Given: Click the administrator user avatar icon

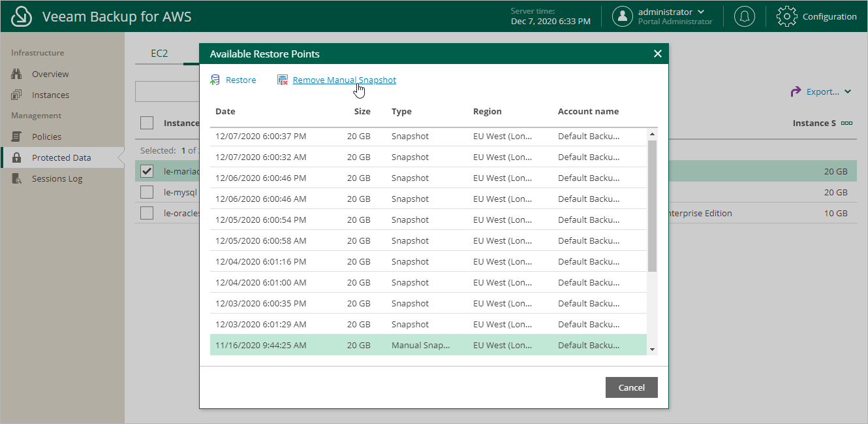Looking at the screenshot, I should (623, 16).
